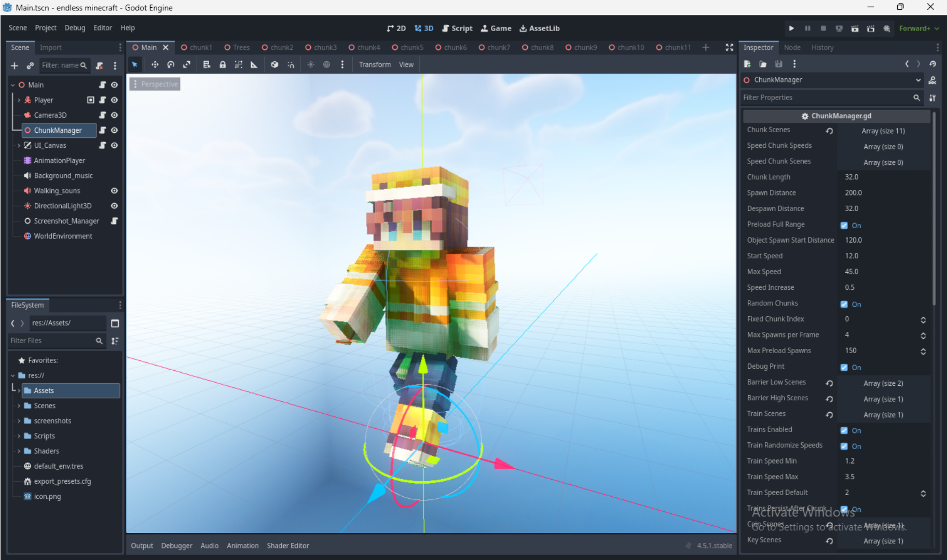Instantiate a child scene via link icon
947x560 pixels.
tap(30, 65)
